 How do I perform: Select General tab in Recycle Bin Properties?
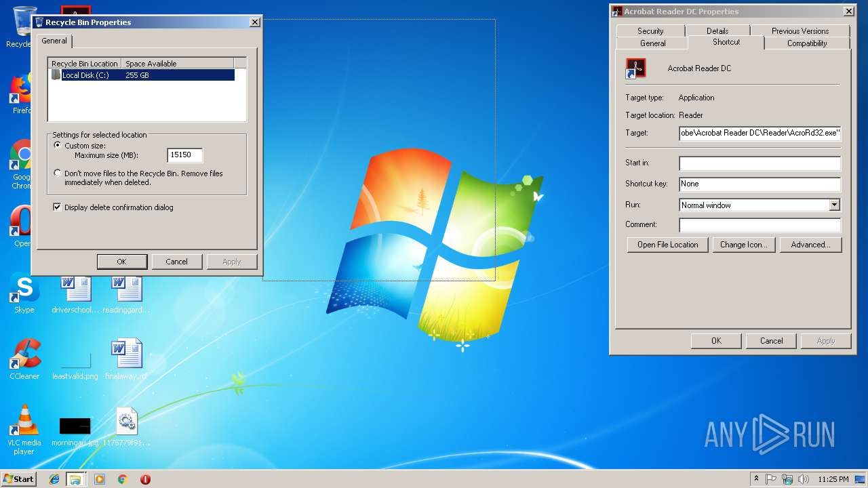tap(54, 41)
